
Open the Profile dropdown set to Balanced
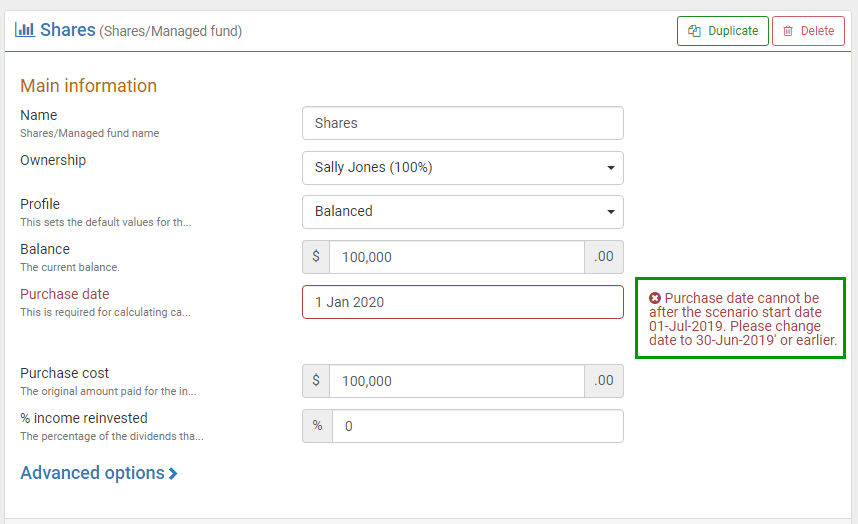[462, 212]
